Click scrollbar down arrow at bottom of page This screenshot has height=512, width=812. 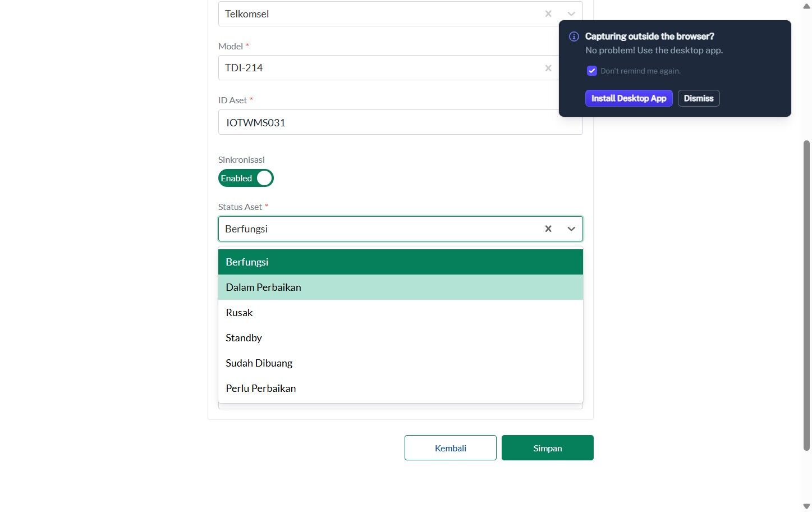(807, 506)
